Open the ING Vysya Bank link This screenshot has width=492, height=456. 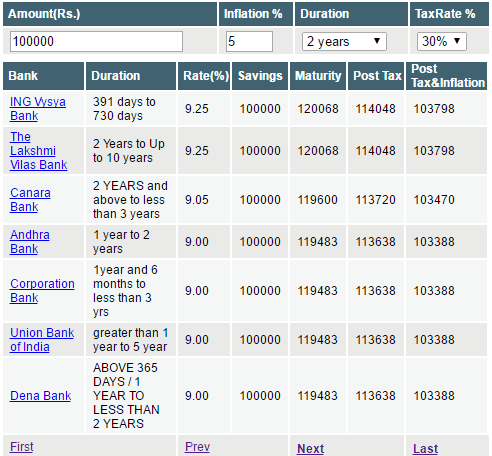[x=38, y=109]
